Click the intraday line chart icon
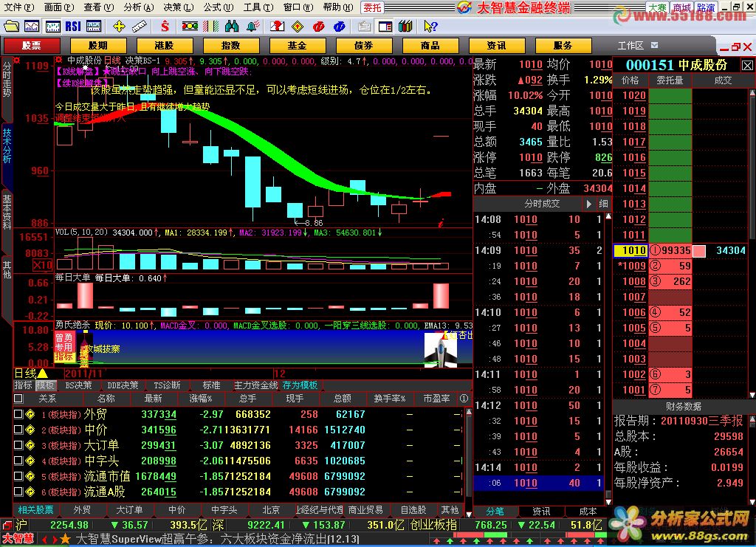 coord(32,26)
